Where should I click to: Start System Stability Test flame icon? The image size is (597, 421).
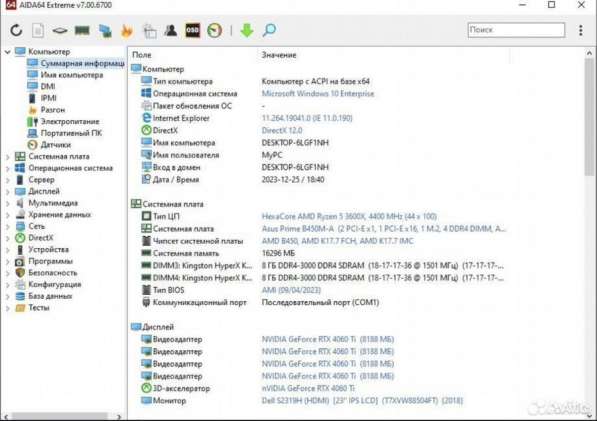point(127,30)
